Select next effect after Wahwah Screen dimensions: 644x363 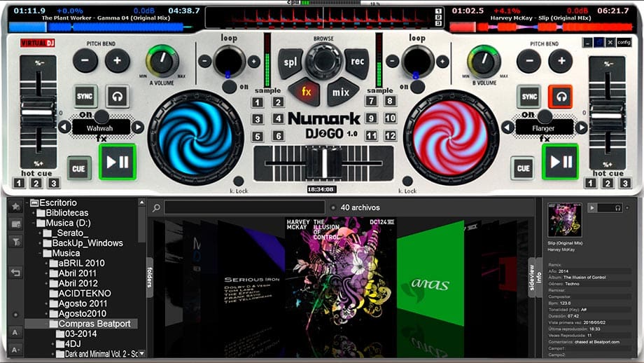[x=138, y=127]
